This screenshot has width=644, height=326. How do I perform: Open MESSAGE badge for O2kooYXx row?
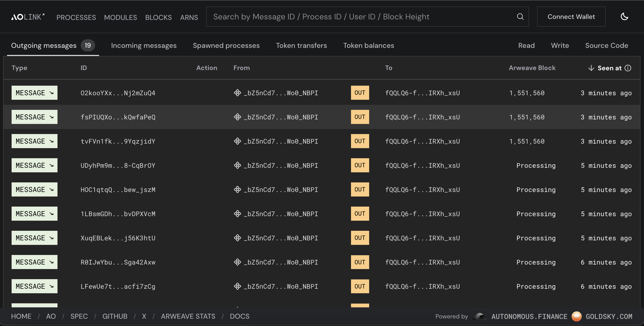tap(35, 93)
